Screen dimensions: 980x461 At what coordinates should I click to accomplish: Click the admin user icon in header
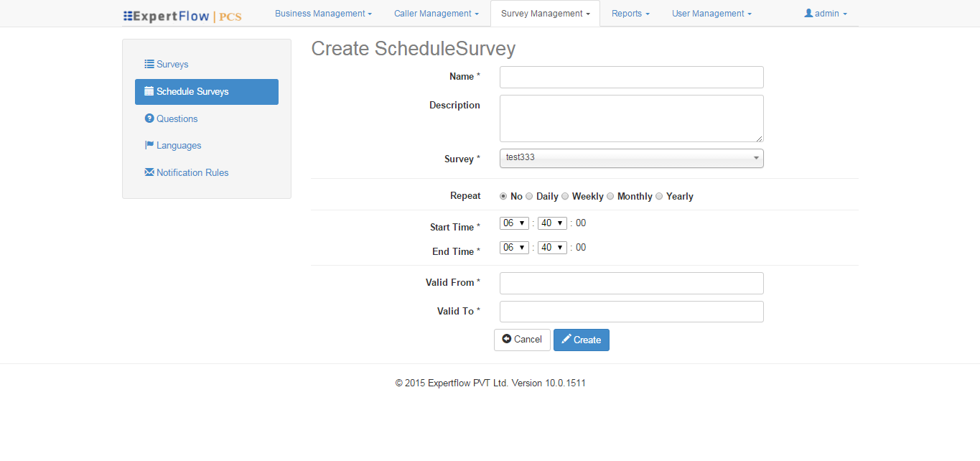point(810,13)
